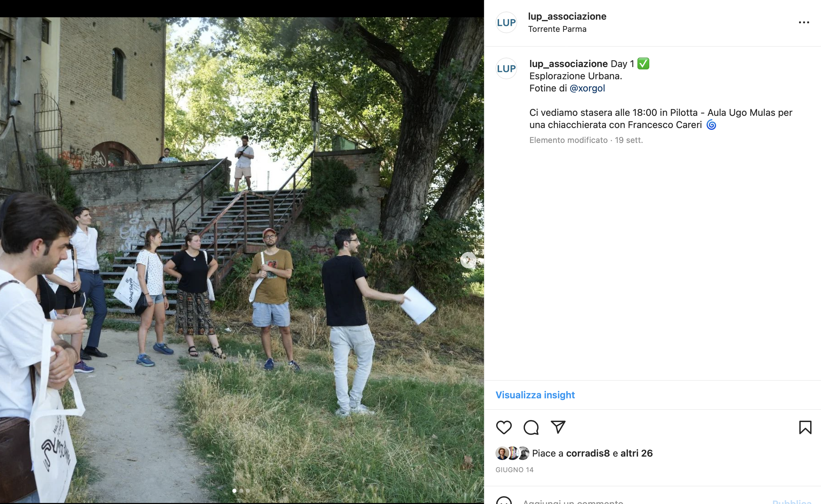Image resolution: width=821 pixels, height=504 pixels.
Task: Open the three-dot more options menu
Action: pyautogui.click(x=804, y=22)
